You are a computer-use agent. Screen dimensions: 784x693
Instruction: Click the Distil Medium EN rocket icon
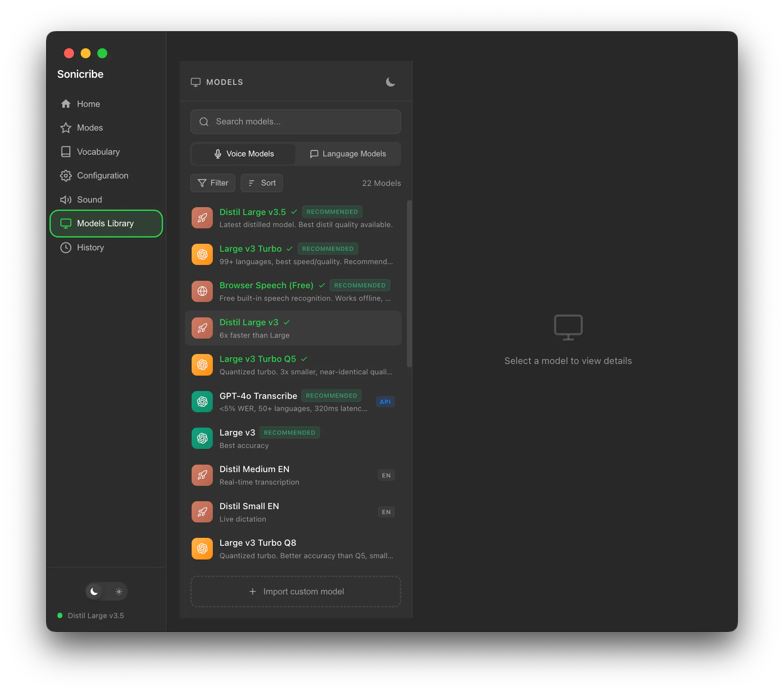click(x=202, y=475)
